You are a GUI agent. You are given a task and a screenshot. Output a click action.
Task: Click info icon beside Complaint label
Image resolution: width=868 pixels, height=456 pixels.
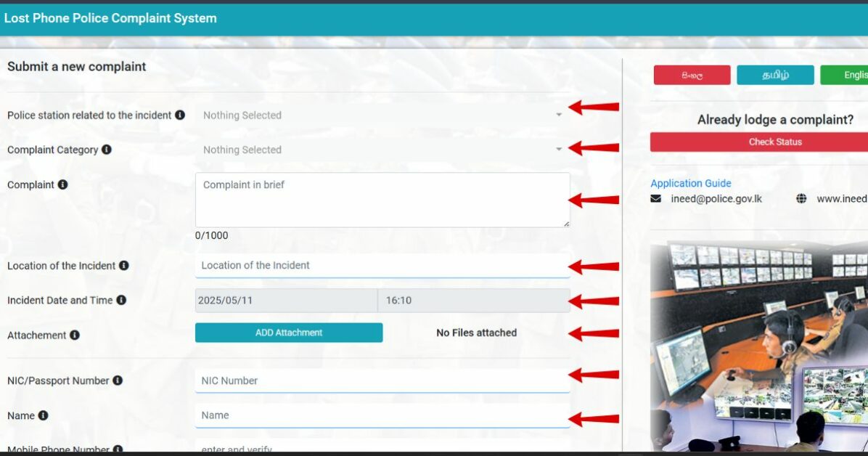(x=63, y=184)
